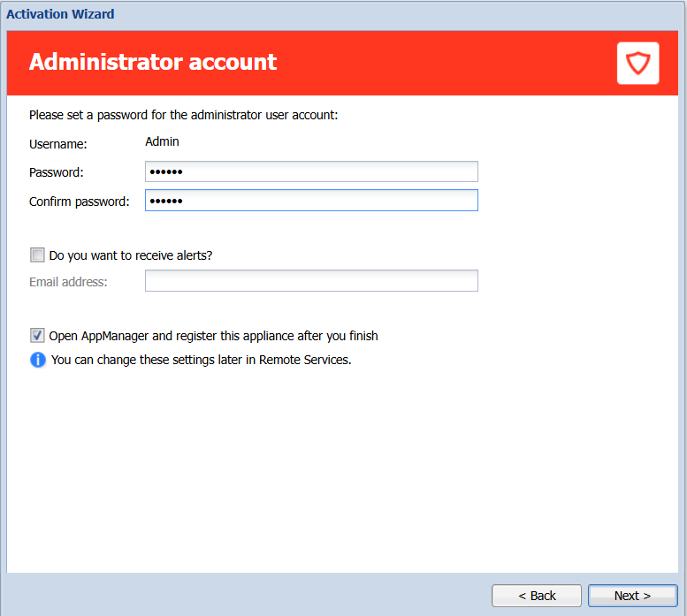Viewport: 687px width, 616px height.
Task: Click the 'Please set a password' instruction text
Action: (184, 115)
